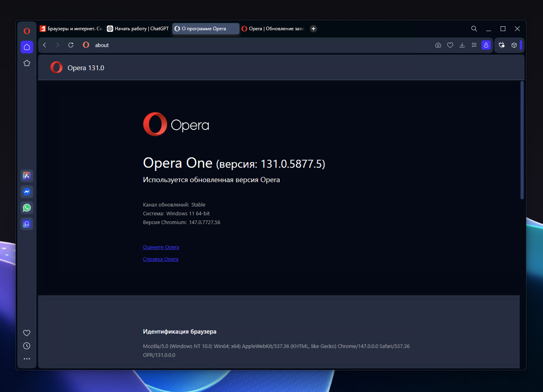This screenshot has height=392, width=543.
Task: Open the WhatsApp icon in the sidebar
Action: [27, 208]
